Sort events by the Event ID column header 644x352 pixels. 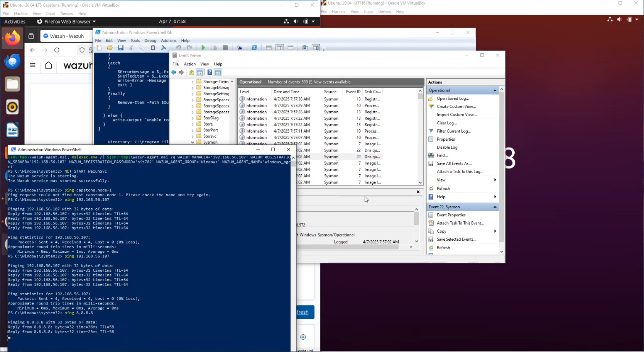point(353,92)
